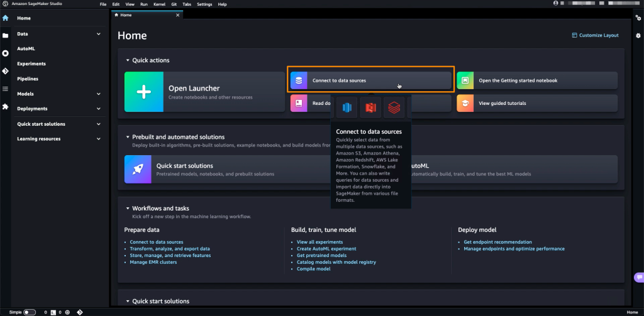
Task: Close the Home tab
Action: pos(178,15)
